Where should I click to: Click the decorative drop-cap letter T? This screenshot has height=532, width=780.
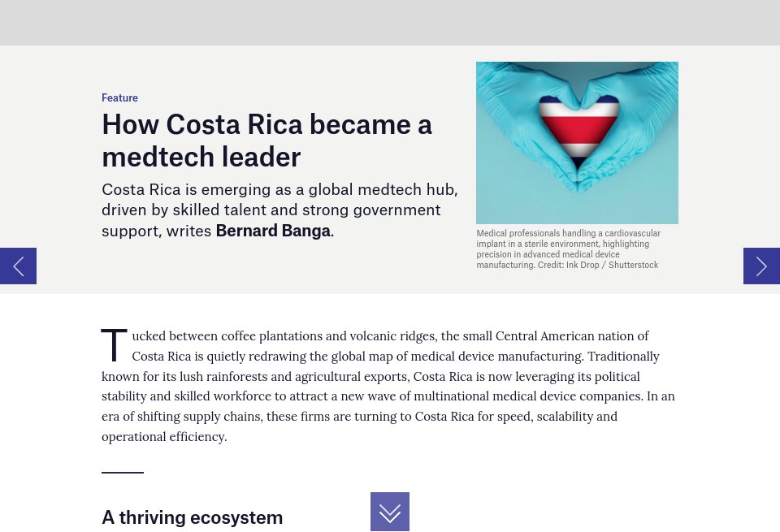point(114,344)
